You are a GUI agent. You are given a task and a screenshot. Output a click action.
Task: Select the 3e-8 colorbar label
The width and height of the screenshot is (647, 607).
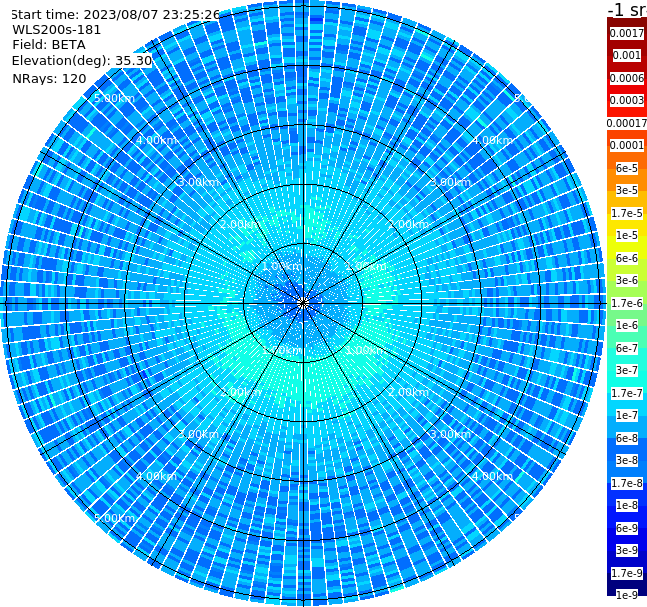(x=627, y=460)
